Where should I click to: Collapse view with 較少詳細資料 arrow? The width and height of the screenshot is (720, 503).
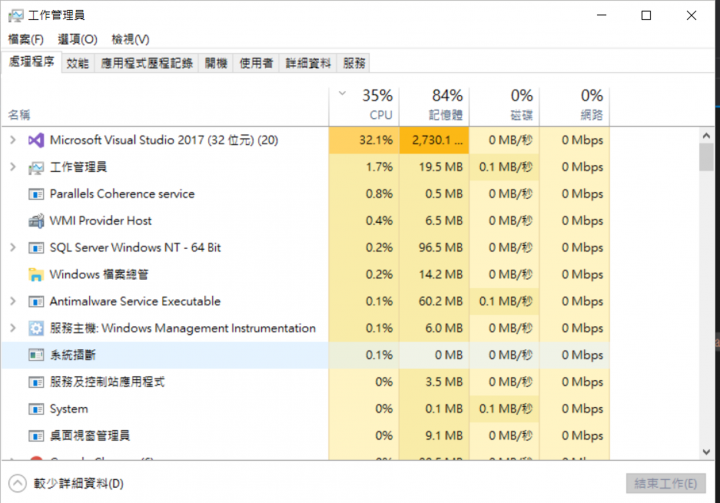[x=17, y=483]
